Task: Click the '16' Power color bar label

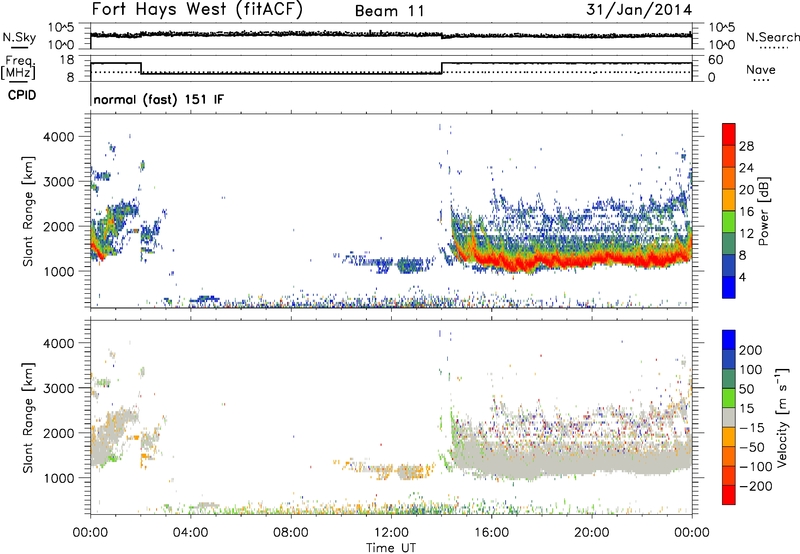Action: (x=746, y=212)
